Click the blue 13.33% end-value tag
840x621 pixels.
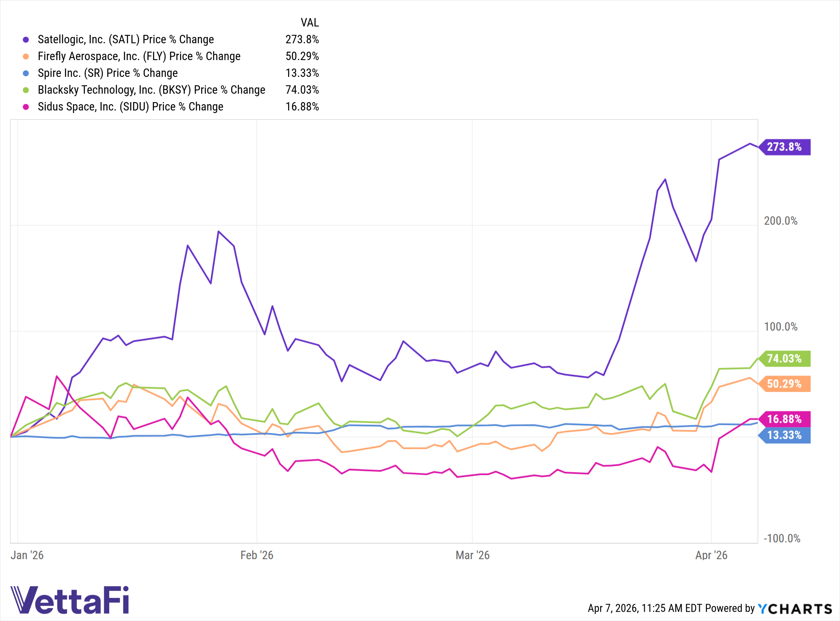785,435
